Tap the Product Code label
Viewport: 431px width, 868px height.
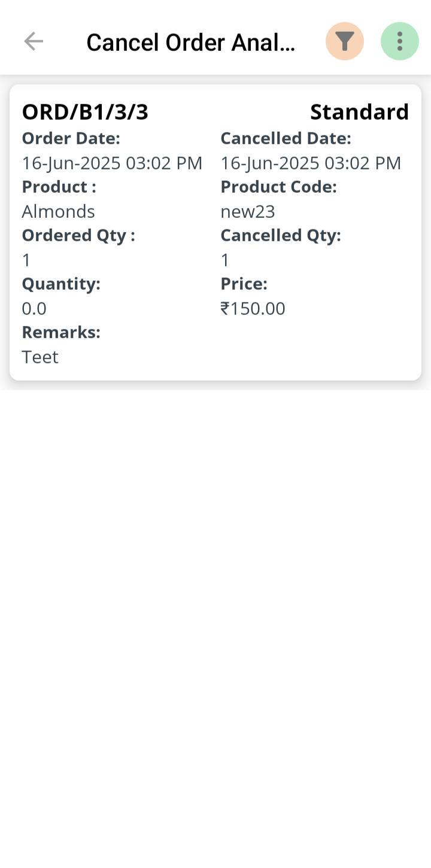[278, 187]
